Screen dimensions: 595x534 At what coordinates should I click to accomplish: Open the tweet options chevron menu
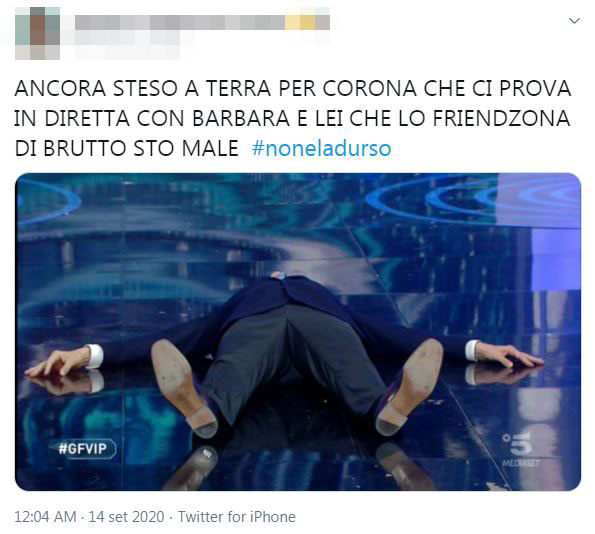575,20
